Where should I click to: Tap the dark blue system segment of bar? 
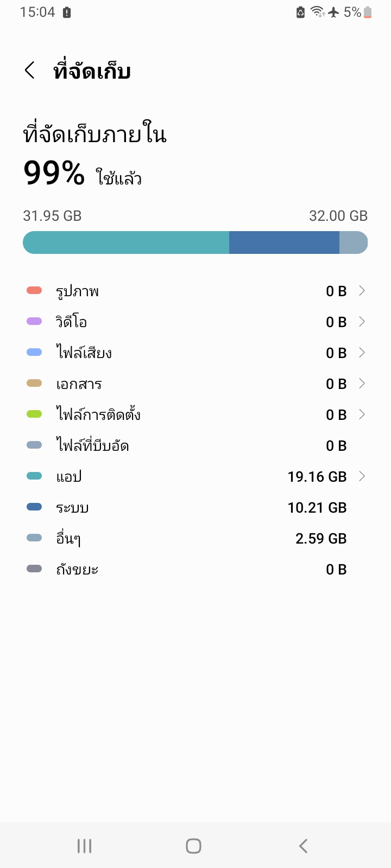point(284,242)
